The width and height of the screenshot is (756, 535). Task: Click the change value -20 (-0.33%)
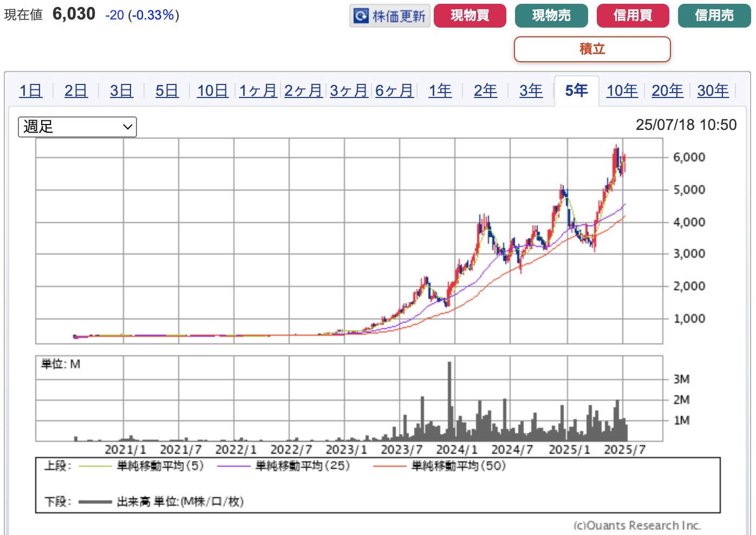tap(142, 15)
